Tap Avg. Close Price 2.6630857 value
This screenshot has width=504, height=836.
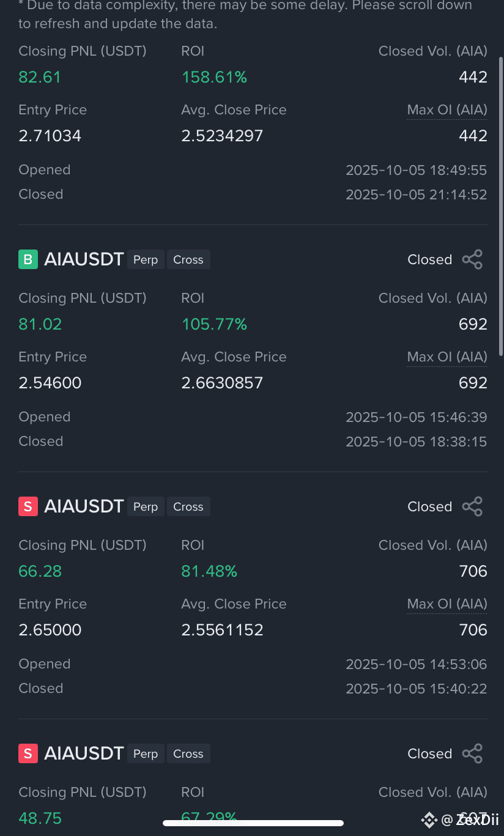[x=222, y=383]
